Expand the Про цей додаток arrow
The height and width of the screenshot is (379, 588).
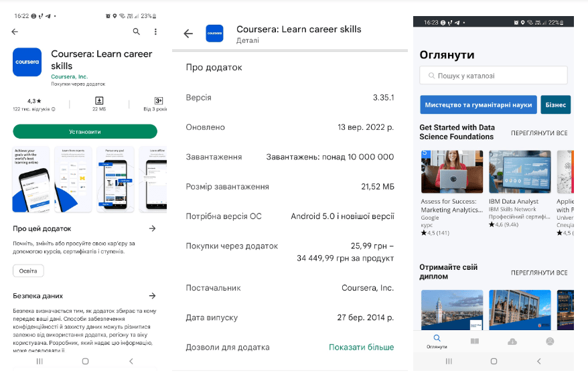pyautogui.click(x=153, y=228)
